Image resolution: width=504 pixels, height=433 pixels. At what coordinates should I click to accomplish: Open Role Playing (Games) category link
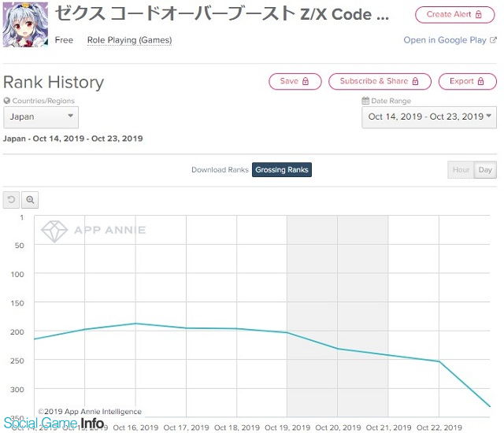[129, 40]
